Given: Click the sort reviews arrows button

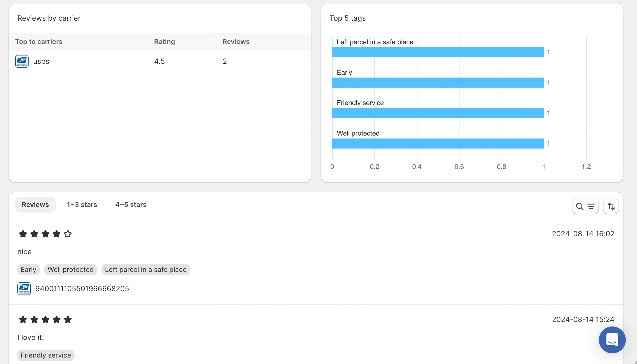Looking at the screenshot, I should coord(611,206).
